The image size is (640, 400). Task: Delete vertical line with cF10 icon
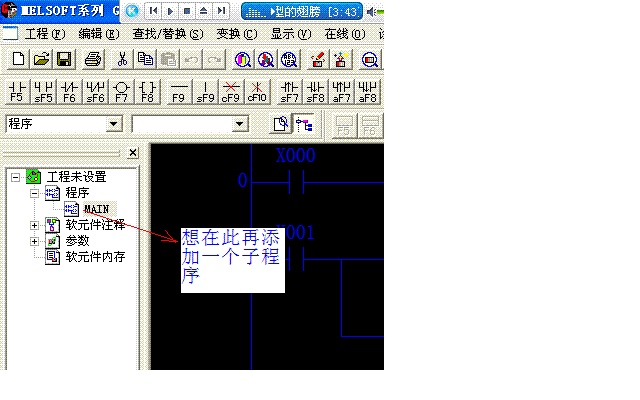coord(257,92)
